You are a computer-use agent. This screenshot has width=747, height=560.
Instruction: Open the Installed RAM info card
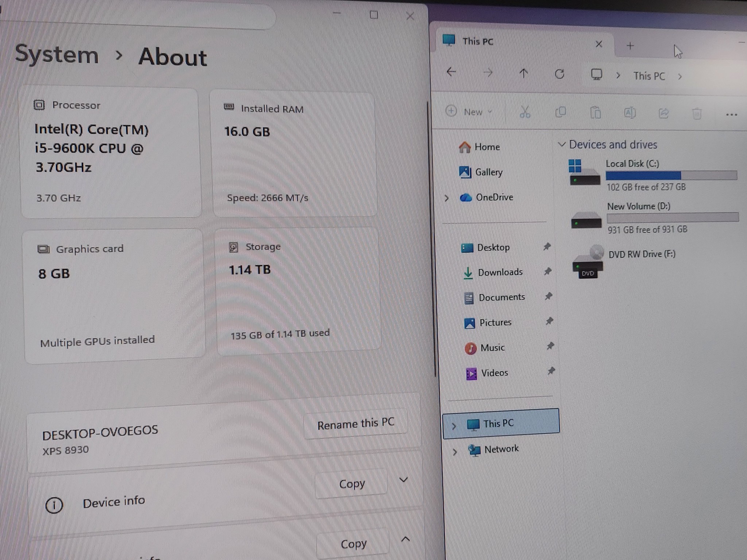coord(293,154)
